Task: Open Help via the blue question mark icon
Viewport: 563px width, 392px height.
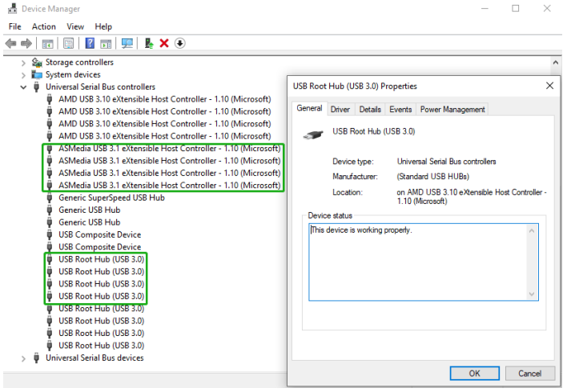Action: coord(90,43)
